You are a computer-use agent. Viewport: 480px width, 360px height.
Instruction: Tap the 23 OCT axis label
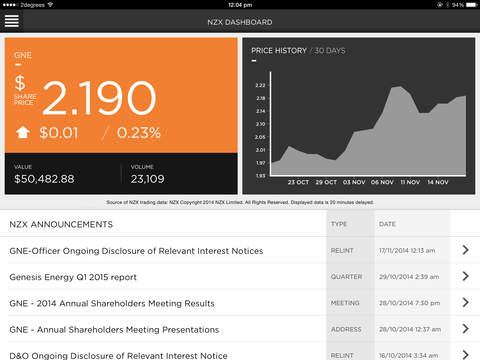coord(298,182)
